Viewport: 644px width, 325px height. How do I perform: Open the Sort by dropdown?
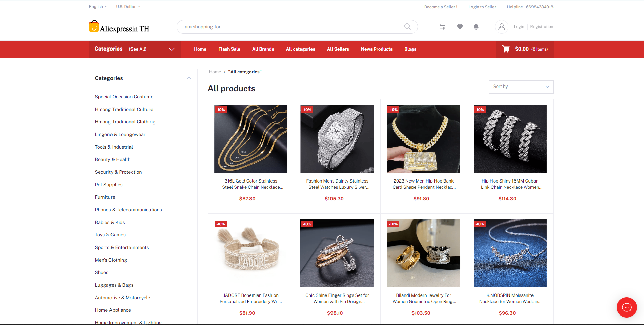(x=521, y=87)
